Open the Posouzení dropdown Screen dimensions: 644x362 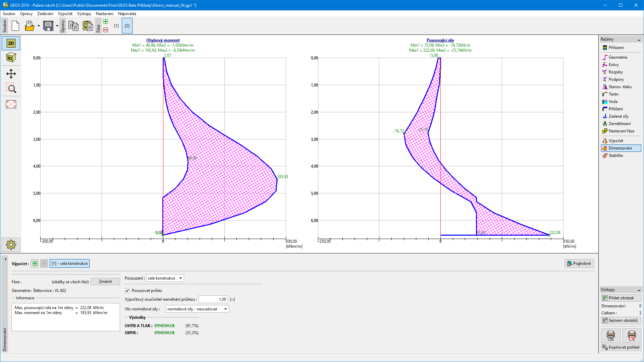165,278
